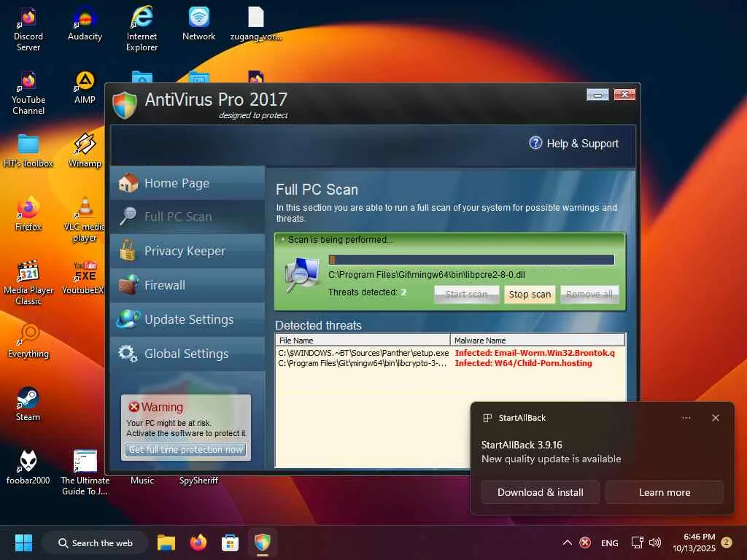The height and width of the screenshot is (560, 747).
Task: Open Internet Explorer desktop icon
Action: tap(142, 29)
